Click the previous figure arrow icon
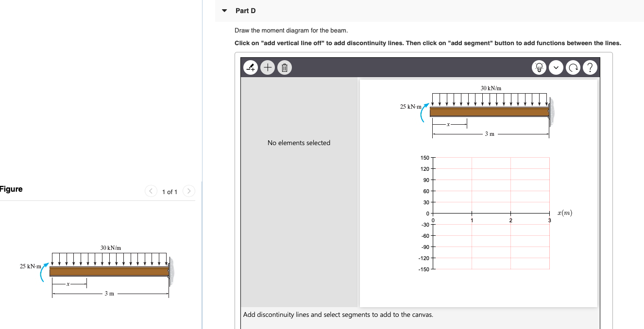This screenshot has height=329, width=644. click(151, 191)
